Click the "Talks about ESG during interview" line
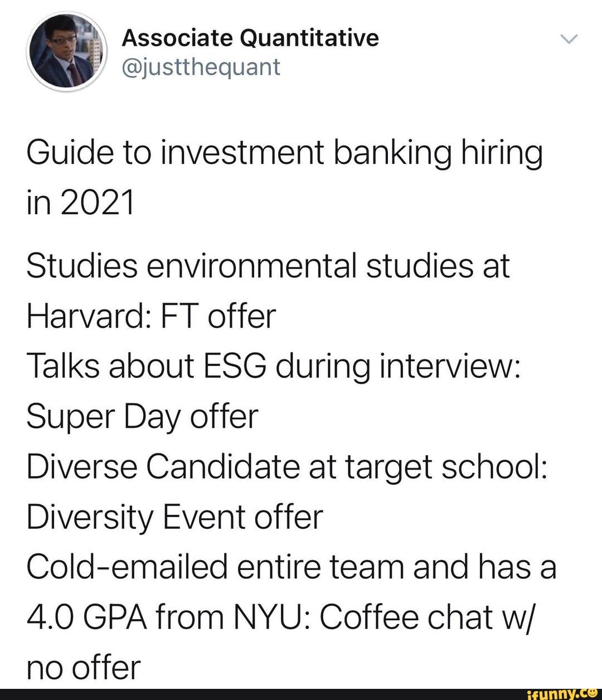Image resolution: width=602 pixels, height=700 pixels. coord(274,366)
